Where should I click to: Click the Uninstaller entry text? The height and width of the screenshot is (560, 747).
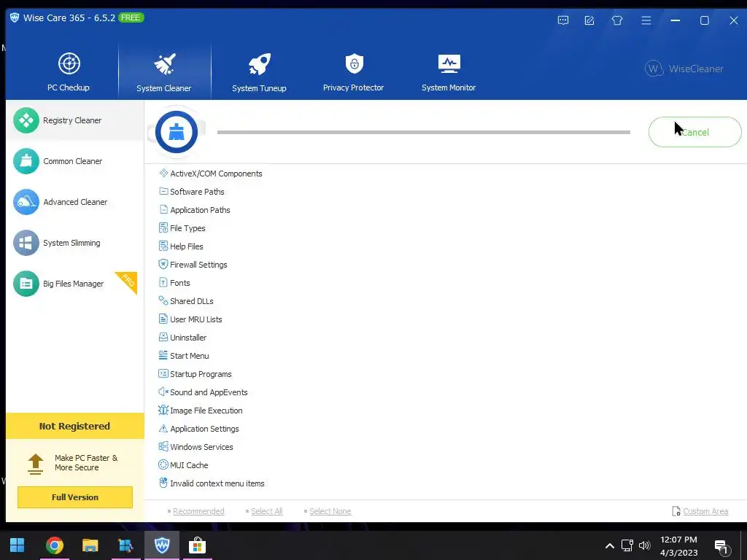pos(188,338)
